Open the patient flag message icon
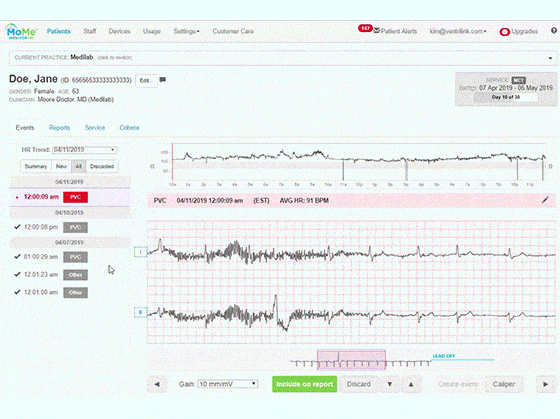Viewport: 560px width, 419px height. pyautogui.click(x=162, y=80)
